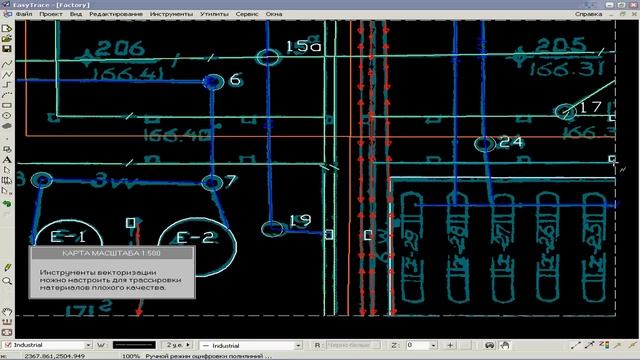
Task: Click the map node circle labeled 15a
Action: (269, 58)
